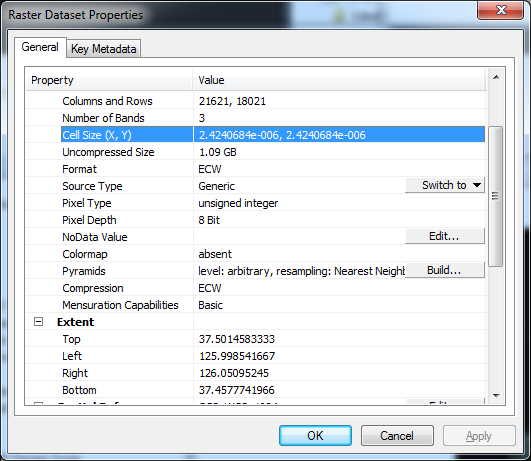Close the Raster Dataset Properties window
The image size is (531, 461).
[x=501, y=10]
